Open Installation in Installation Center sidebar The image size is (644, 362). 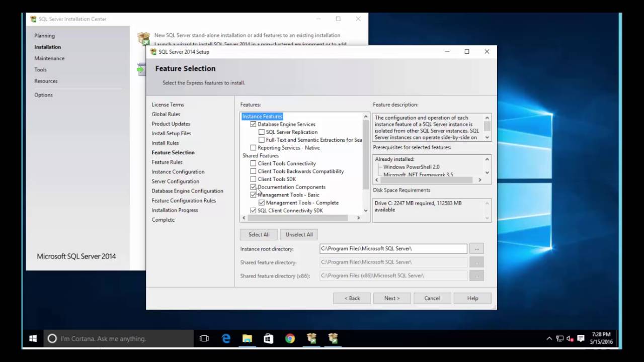click(x=47, y=47)
